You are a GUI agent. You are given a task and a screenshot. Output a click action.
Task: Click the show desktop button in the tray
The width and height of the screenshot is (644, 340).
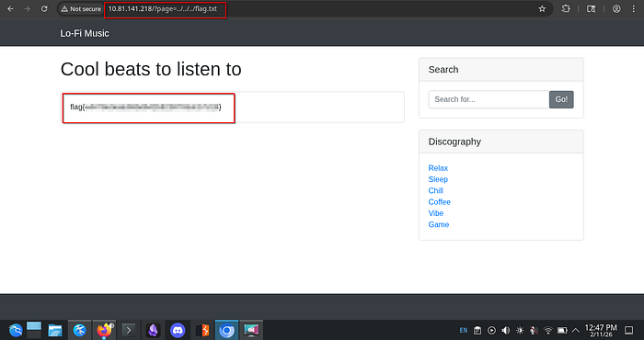(628, 330)
